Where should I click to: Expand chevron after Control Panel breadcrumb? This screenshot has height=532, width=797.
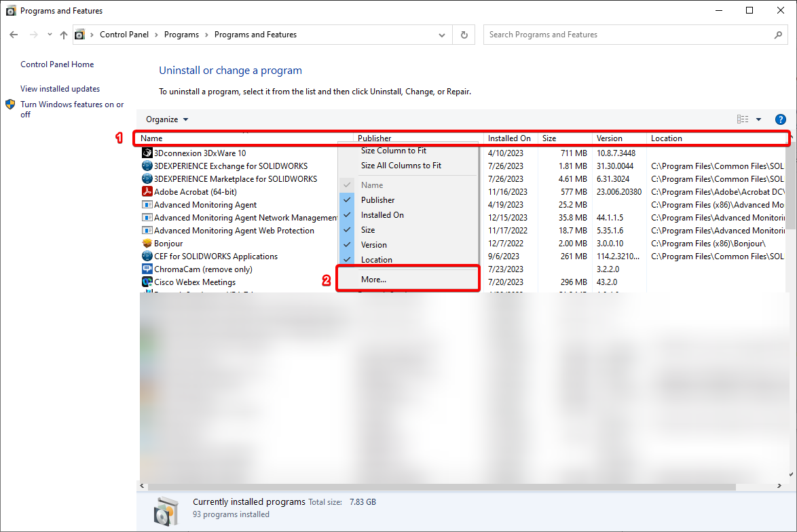(157, 35)
